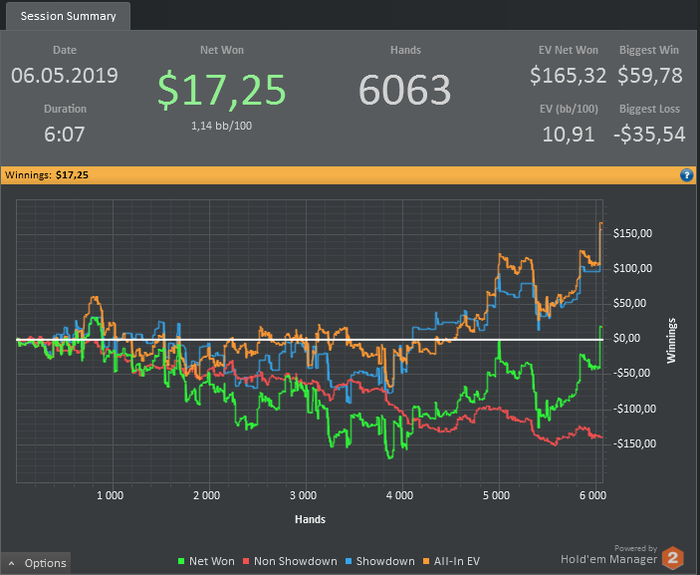This screenshot has height=575, width=700.
Task: Click the 2 000 hands axis label
Action: click(206, 495)
